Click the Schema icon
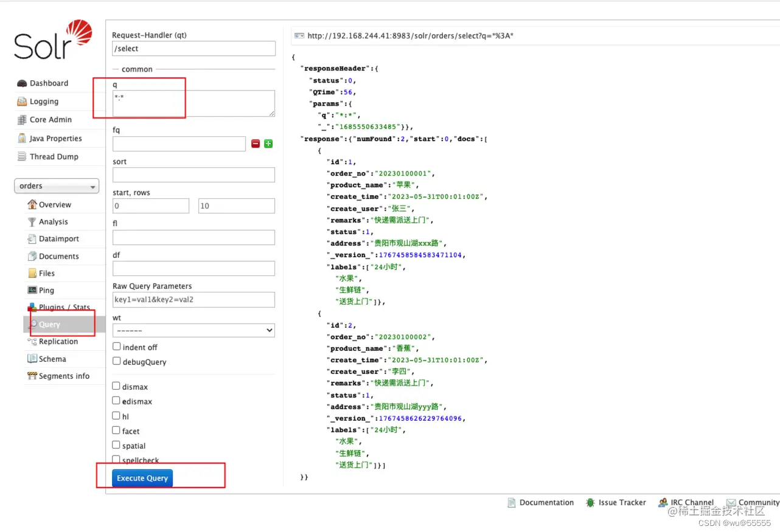This screenshot has height=532, width=780. click(32, 359)
